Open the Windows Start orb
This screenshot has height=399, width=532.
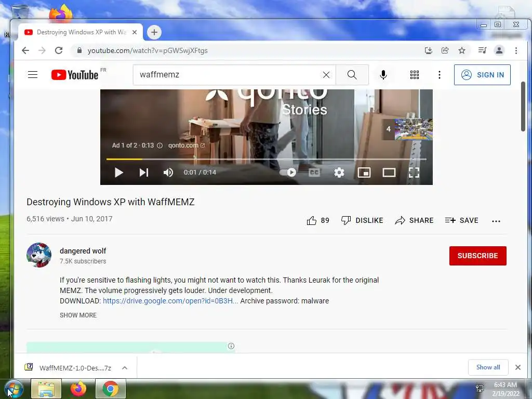(x=14, y=389)
